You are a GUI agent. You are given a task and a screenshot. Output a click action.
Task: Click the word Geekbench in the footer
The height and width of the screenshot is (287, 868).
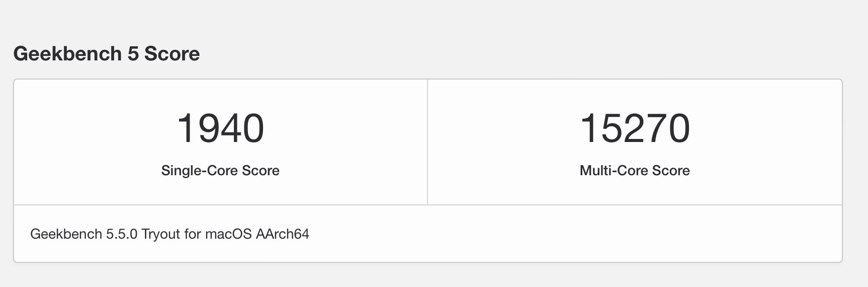pyautogui.click(x=66, y=234)
